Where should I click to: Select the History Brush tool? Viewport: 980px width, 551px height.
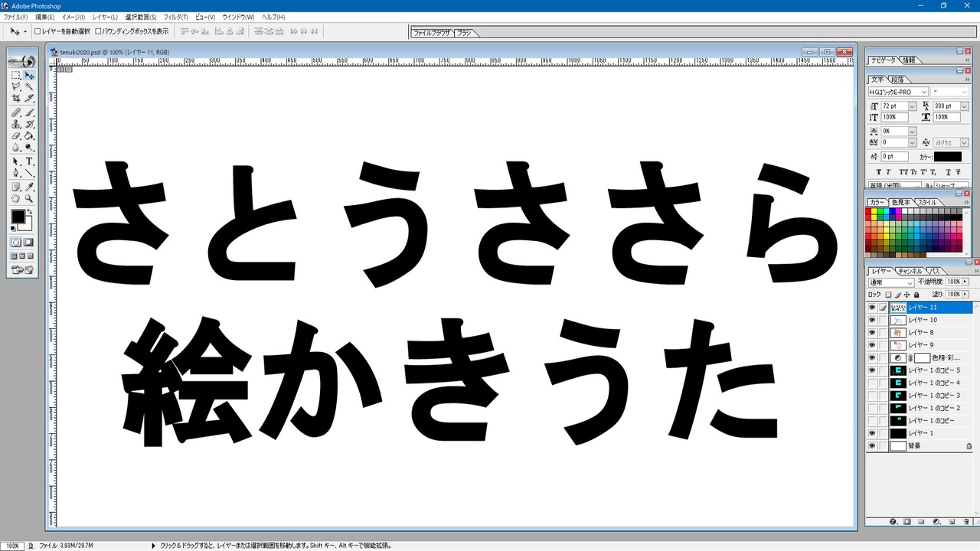tap(29, 124)
